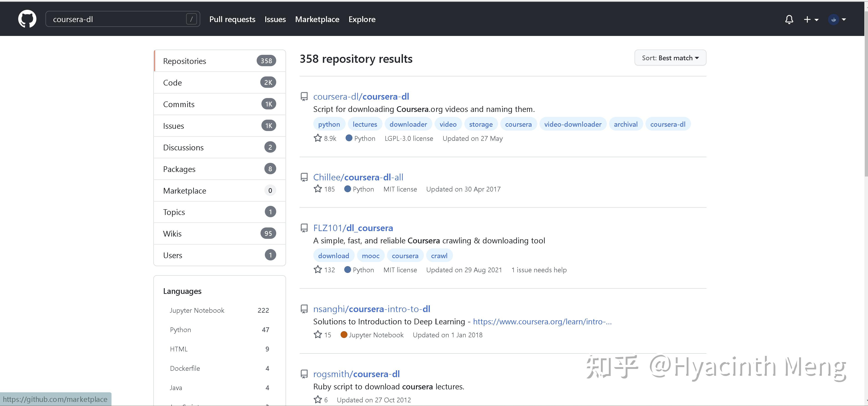This screenshot has height=406, width=868.
Task: Open nsanghi/coursera-intro-to-dl repository
Action: (x=372, y=309)
